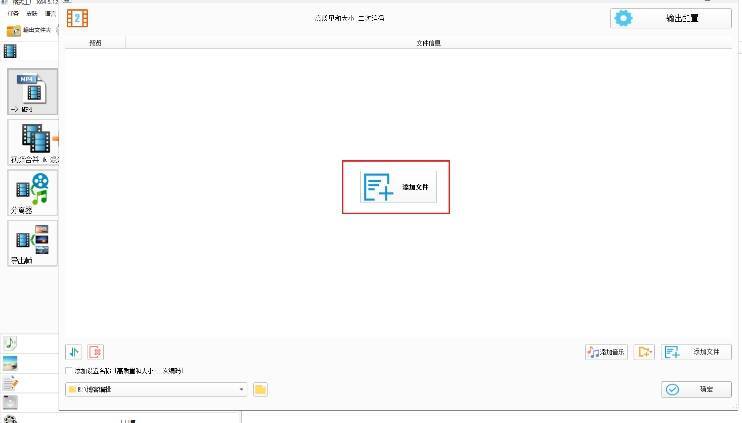Open the export frames tile
The height and width of the screenshot is (423, 742).
(x=33, y=243)
